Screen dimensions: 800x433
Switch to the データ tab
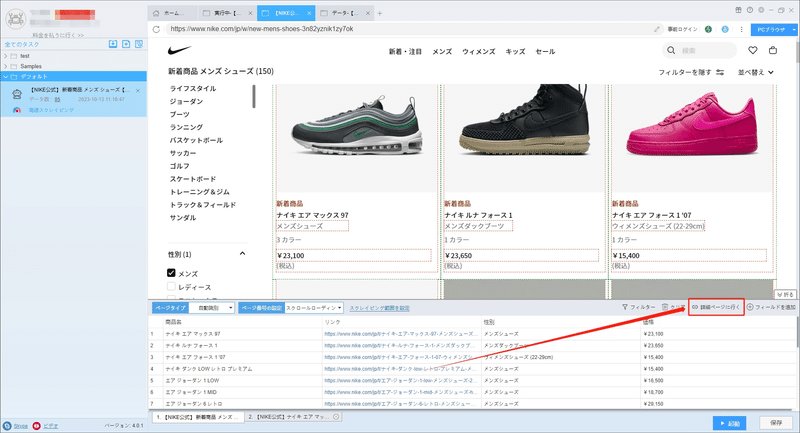[x=343, y=13]
